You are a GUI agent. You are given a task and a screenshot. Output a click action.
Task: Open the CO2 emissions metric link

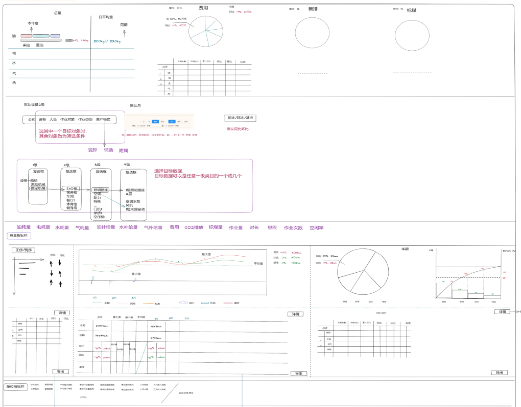tap(193, 227)
